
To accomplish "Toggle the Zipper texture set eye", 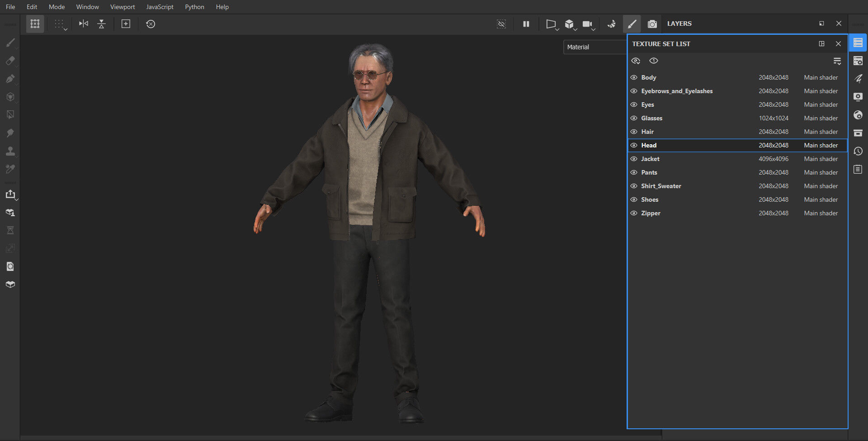I will click(x=634, y=213).
